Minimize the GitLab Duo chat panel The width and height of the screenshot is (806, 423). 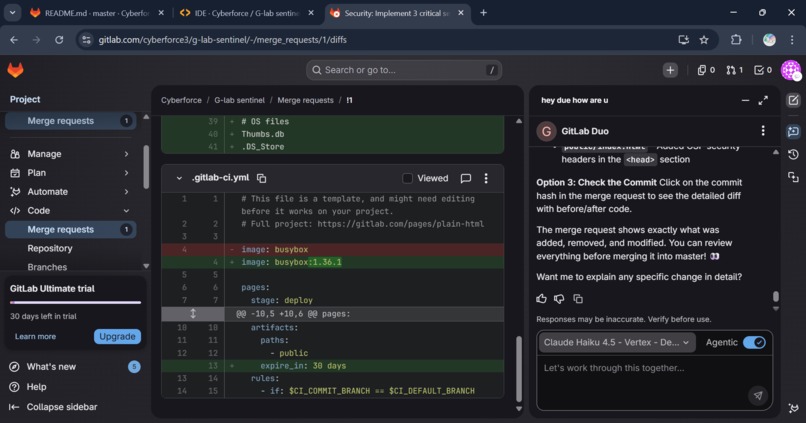coord(745,100)
